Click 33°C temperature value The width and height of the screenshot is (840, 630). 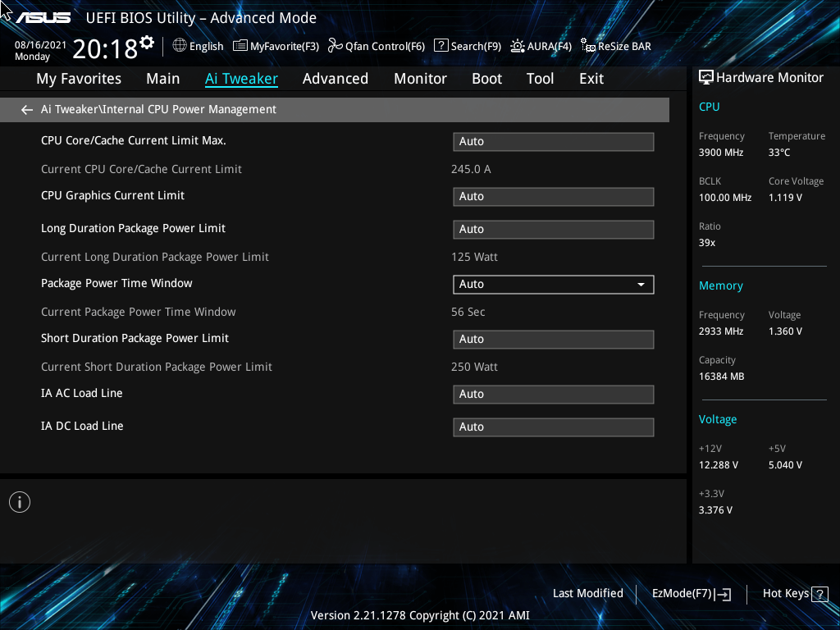coord(779,153)
